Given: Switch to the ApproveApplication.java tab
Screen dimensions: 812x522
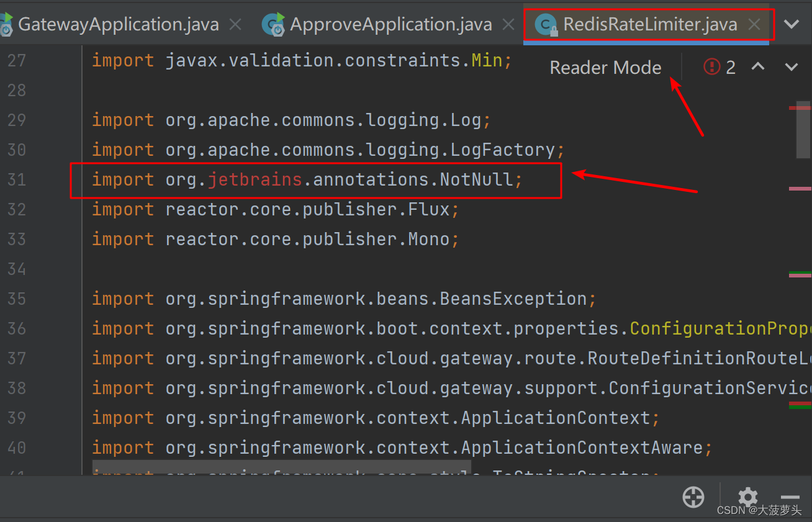Looking at the screenshot, I should (390, 24).
